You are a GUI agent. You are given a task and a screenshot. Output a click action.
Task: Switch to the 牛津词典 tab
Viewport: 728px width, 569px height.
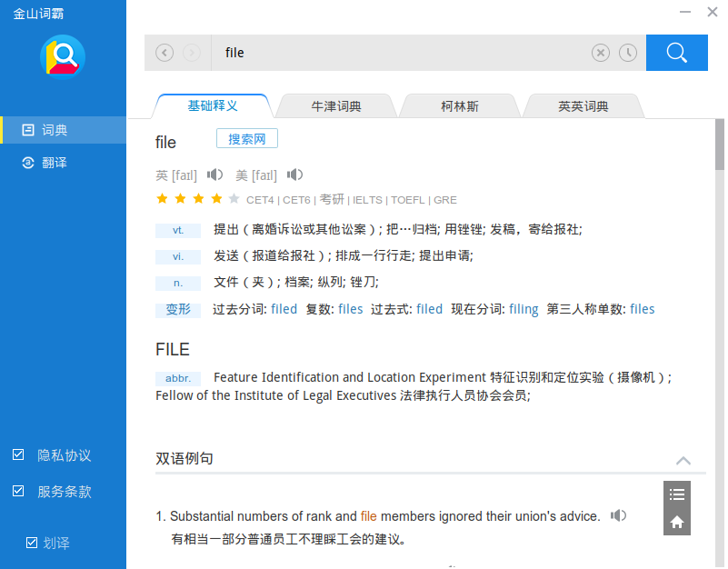pos(336,106)
